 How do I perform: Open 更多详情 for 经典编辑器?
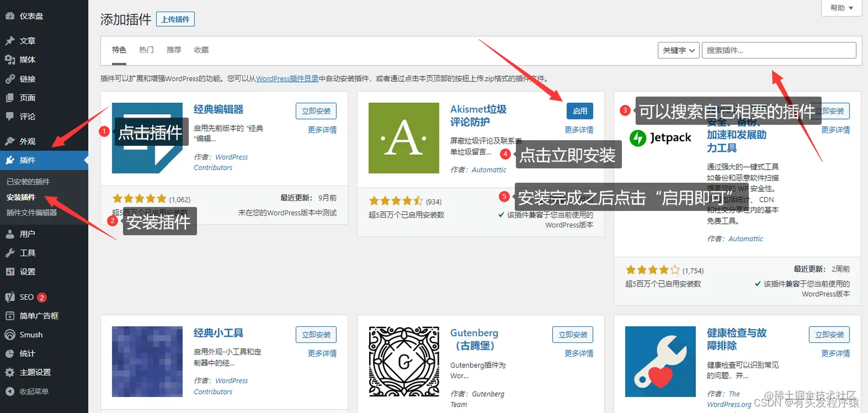322,130
